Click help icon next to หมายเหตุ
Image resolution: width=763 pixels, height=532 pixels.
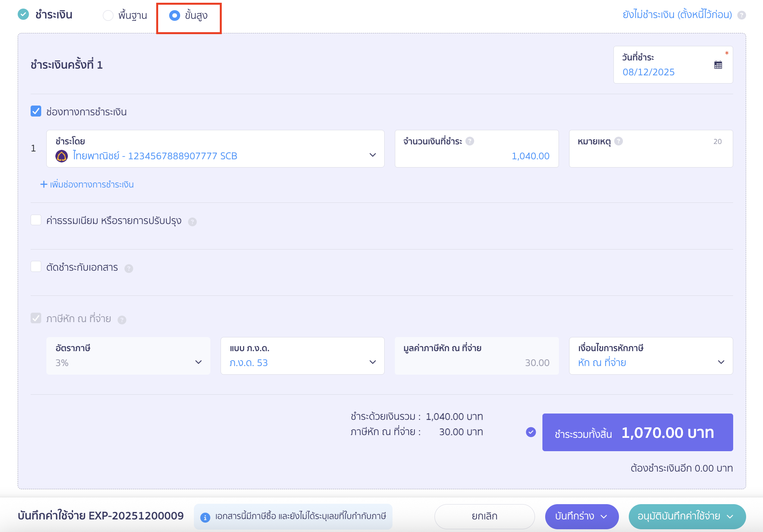click(x=619, y=141)
